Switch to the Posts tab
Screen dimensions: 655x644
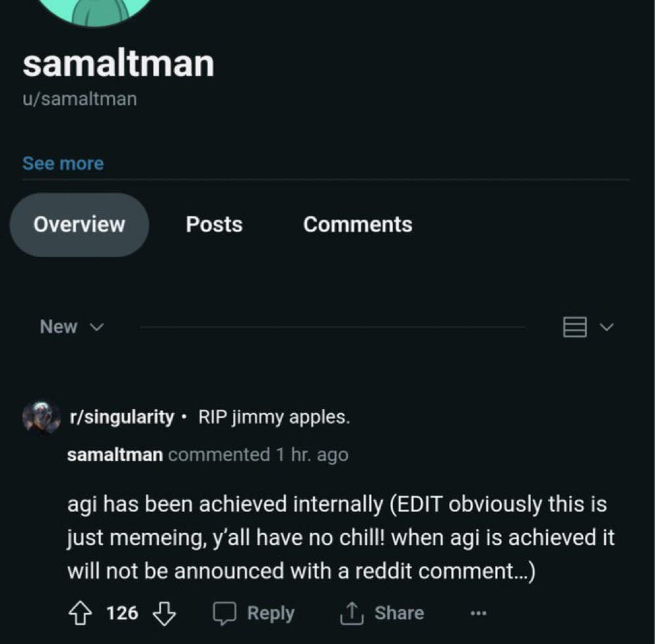coord(215,224)
